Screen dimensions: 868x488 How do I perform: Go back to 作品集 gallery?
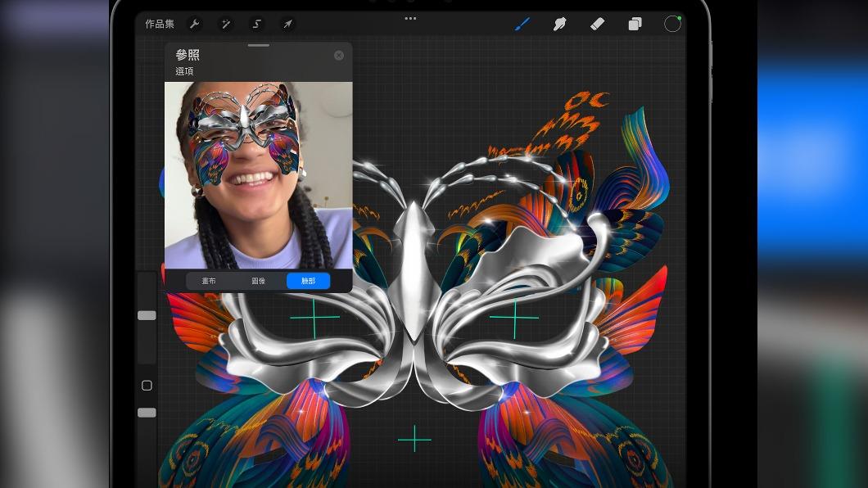[x=160, y=25]
